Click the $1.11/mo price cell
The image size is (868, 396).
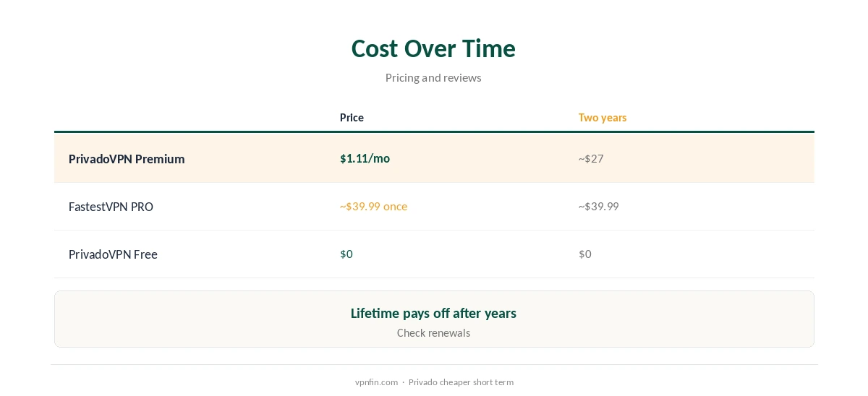pyautogui.click(x=365, y=158)
